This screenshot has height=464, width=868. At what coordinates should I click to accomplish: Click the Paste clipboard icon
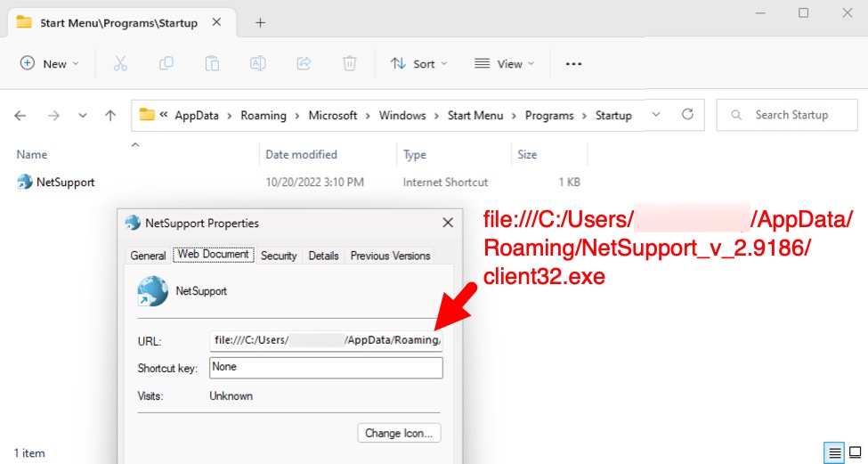tap(212, 63)
